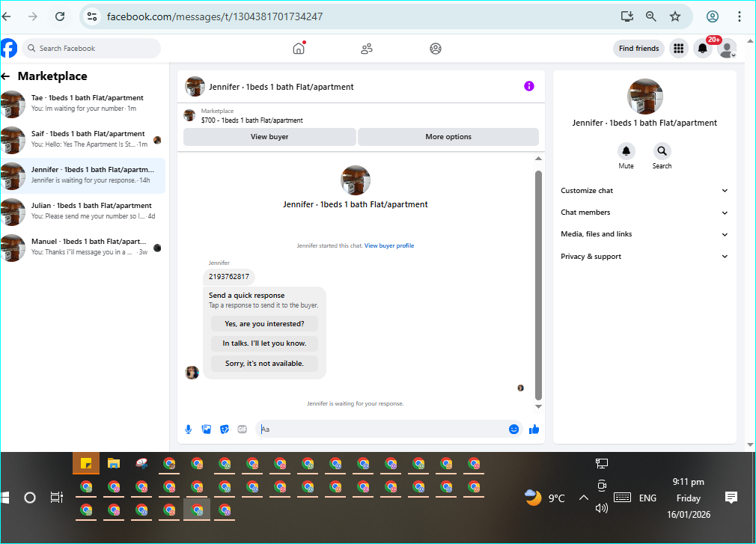
Task: Click the volume speaker tray icon
Action: coord(602,508)
